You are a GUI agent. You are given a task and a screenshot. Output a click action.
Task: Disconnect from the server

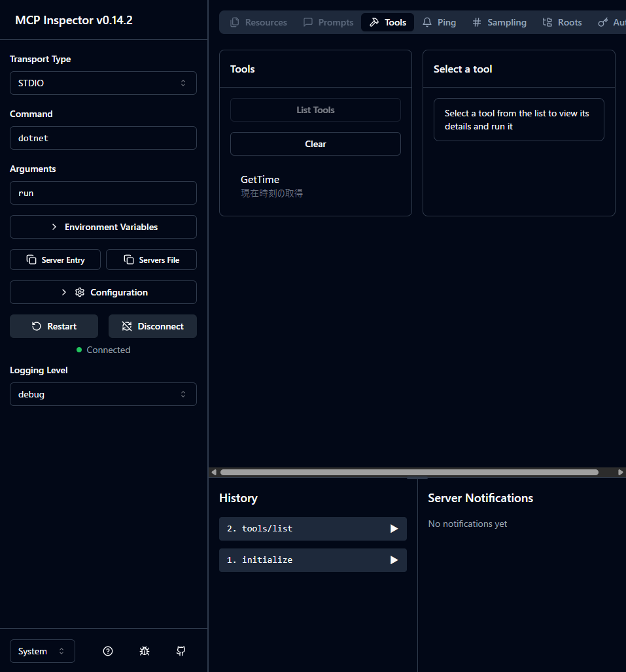pyautogui.click(x=152, y=326)
